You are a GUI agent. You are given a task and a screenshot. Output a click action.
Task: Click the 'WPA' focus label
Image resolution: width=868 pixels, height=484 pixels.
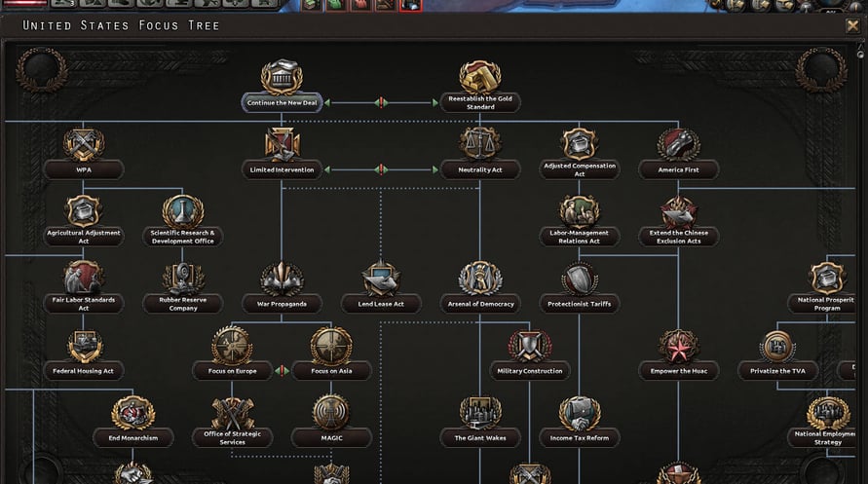click(x=84, y=169)
